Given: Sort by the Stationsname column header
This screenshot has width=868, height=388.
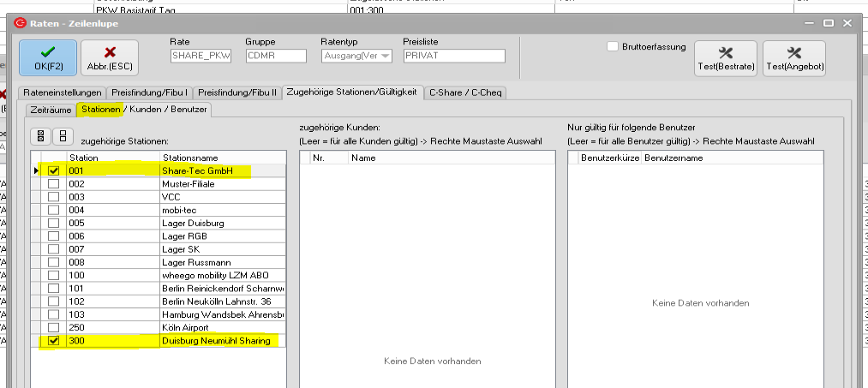Looking at the screenshot, I should pos(223,158).
